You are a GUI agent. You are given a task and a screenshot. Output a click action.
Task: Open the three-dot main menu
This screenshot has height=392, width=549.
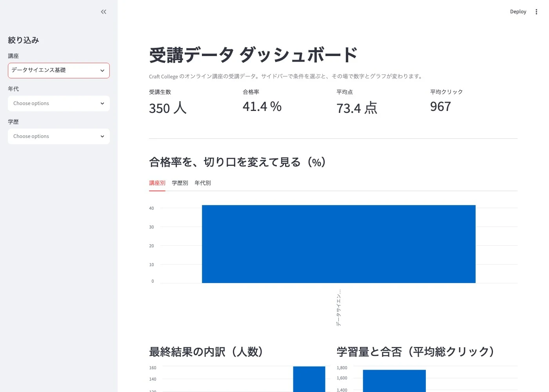tap(536, 12)
